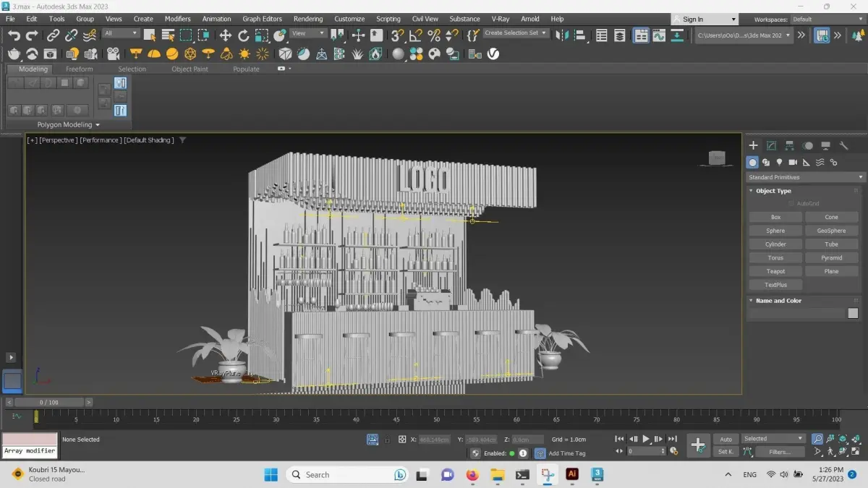
Task: Toggle the Percent Snap icon
Action: click(434, 35)
